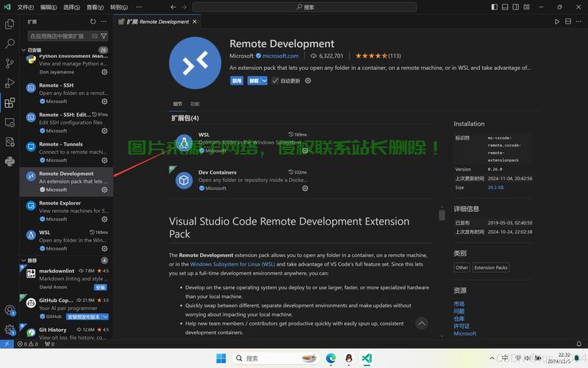Toggle primary sidebar layout icon
588x368 pixels.
(494, 7)
